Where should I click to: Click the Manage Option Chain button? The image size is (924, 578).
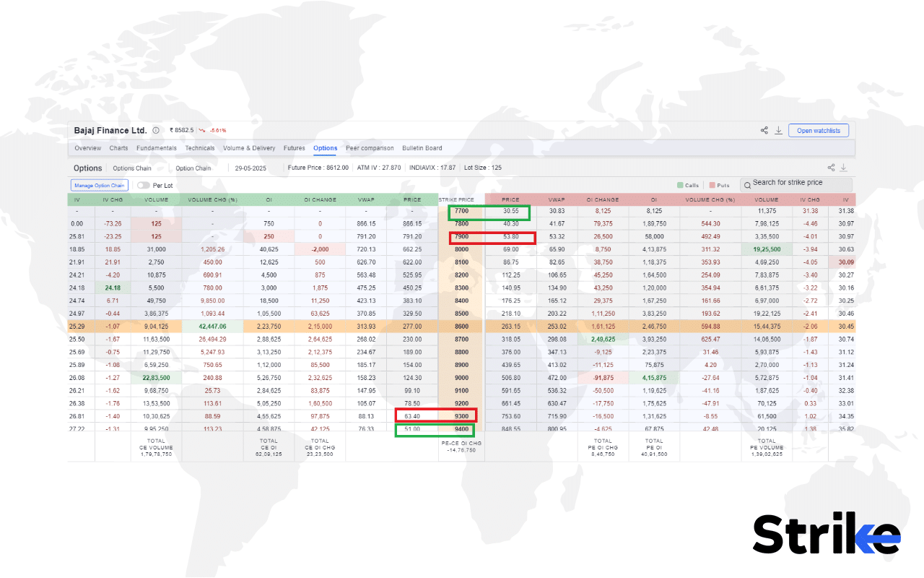(x=99, y=185)
